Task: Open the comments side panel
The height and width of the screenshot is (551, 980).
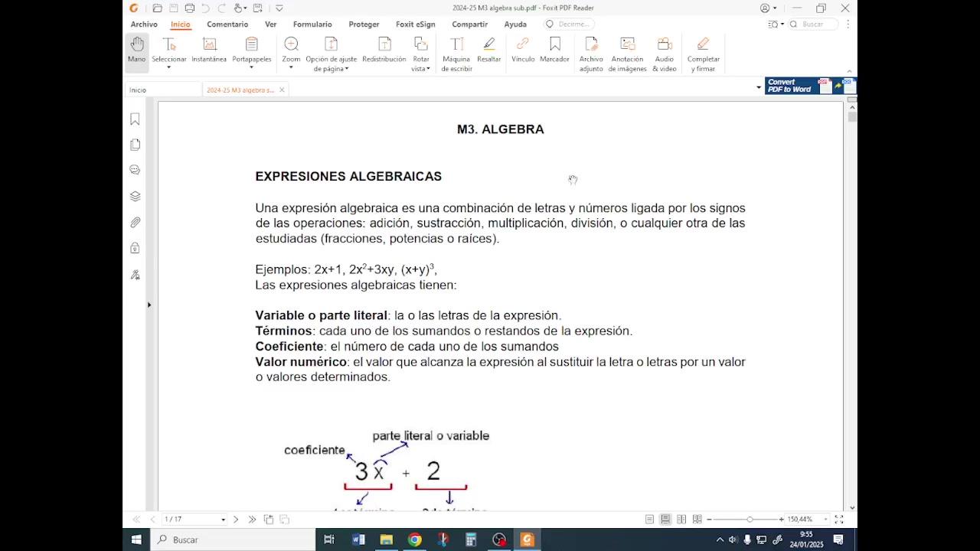Action: [x=135, y=170]
